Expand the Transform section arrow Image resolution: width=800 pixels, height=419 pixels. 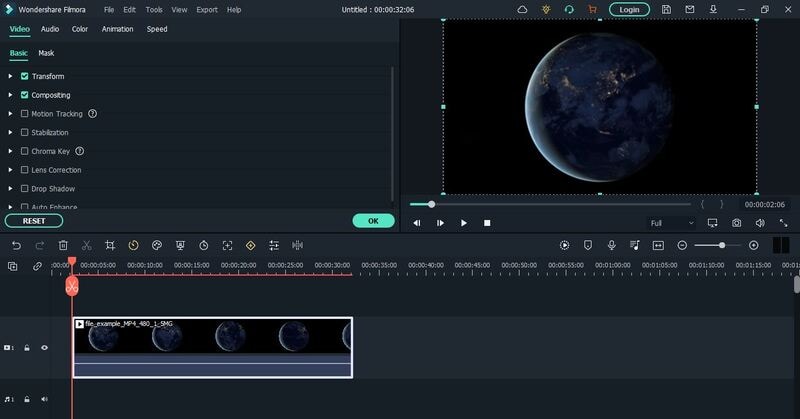10,76
